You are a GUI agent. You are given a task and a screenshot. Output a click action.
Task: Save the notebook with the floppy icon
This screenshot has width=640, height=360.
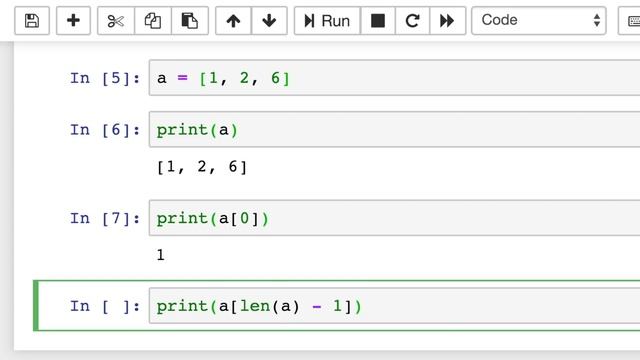point(32,21)
